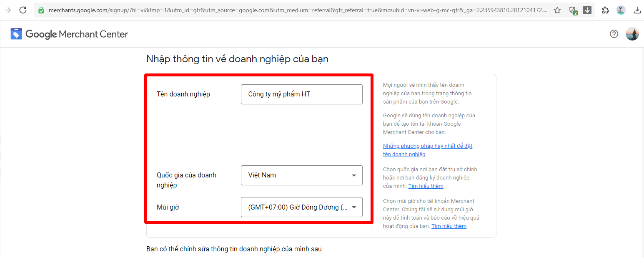Click the download manager extension icon
This screenshot has width=644, height=258.
pos(587,10)
